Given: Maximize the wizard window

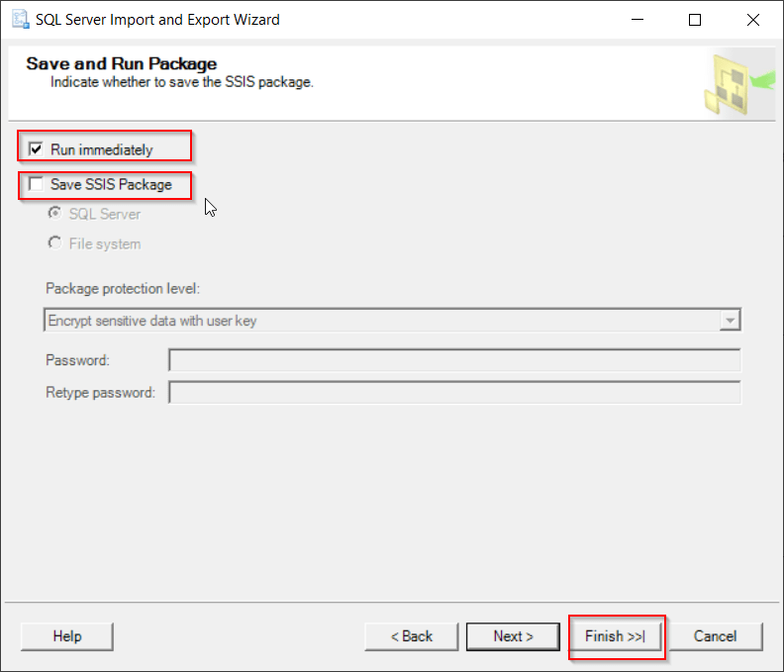Looking at the screenshot, I should coord(695,20).
